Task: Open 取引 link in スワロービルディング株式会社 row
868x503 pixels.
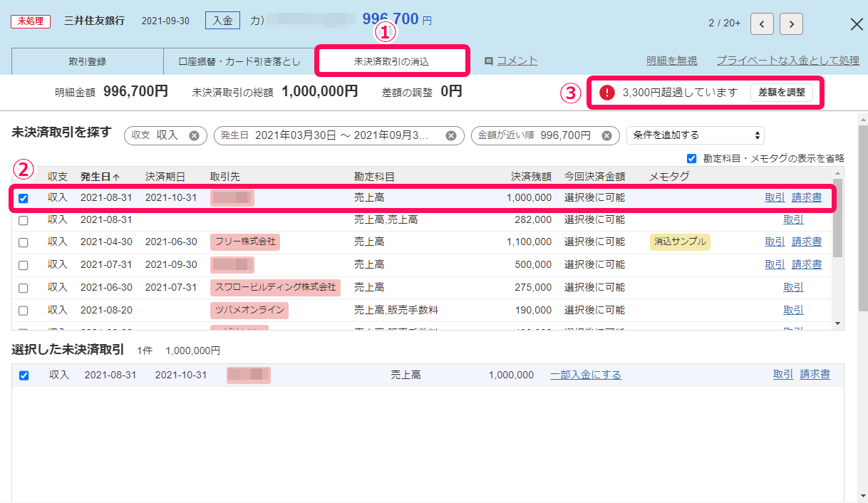Action: click(793, 287)
